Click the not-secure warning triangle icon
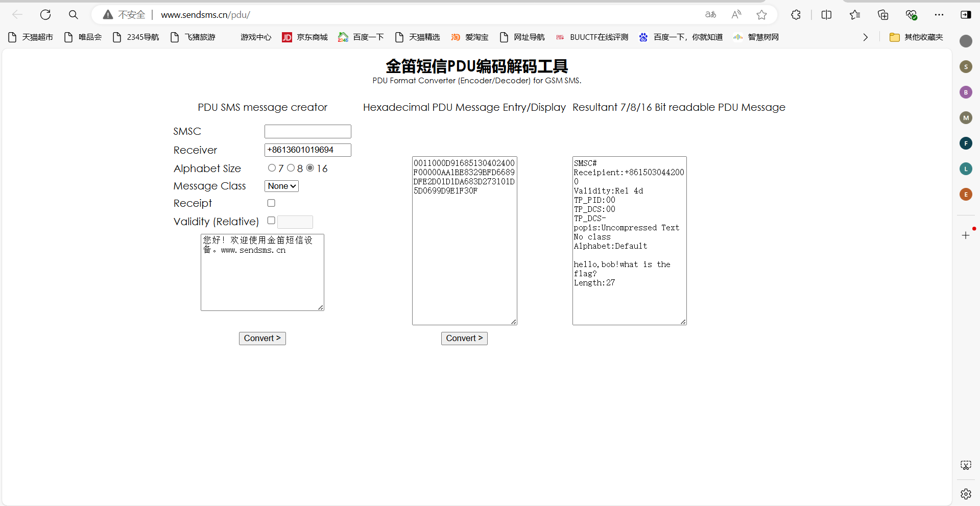This screenshot has width=980, height=506. (108, 15)
